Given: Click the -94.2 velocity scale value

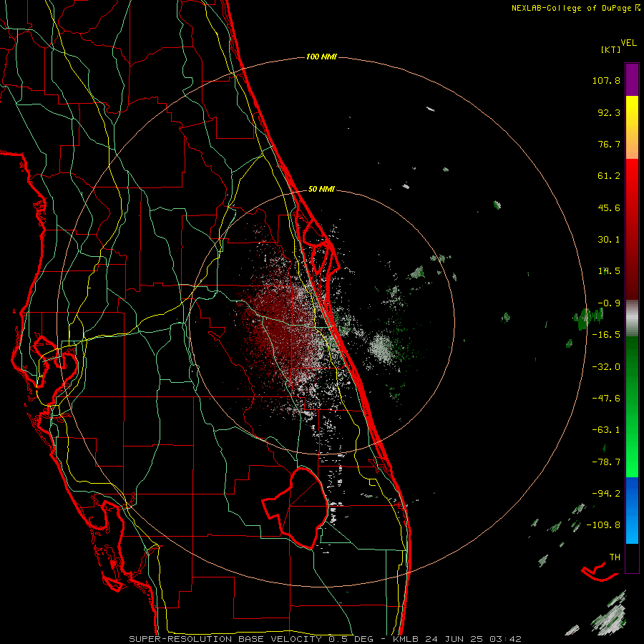Looking at the screenshot, I should (606, 494).
